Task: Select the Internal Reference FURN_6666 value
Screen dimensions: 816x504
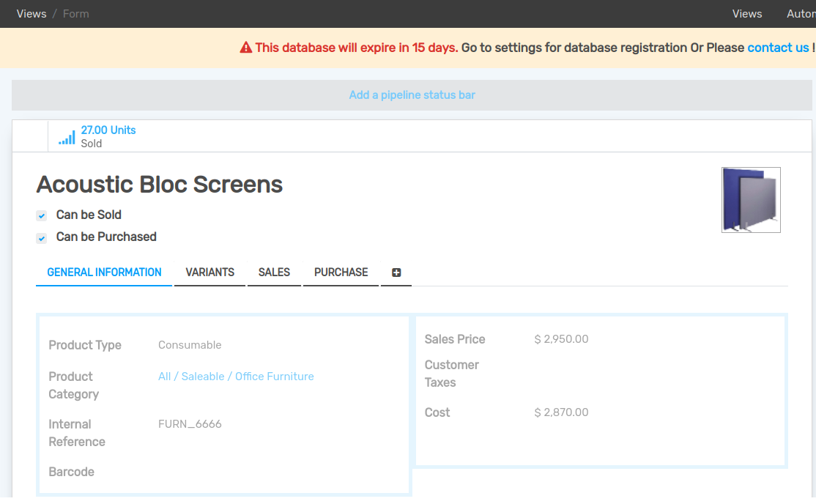Action: click(190, 424)
